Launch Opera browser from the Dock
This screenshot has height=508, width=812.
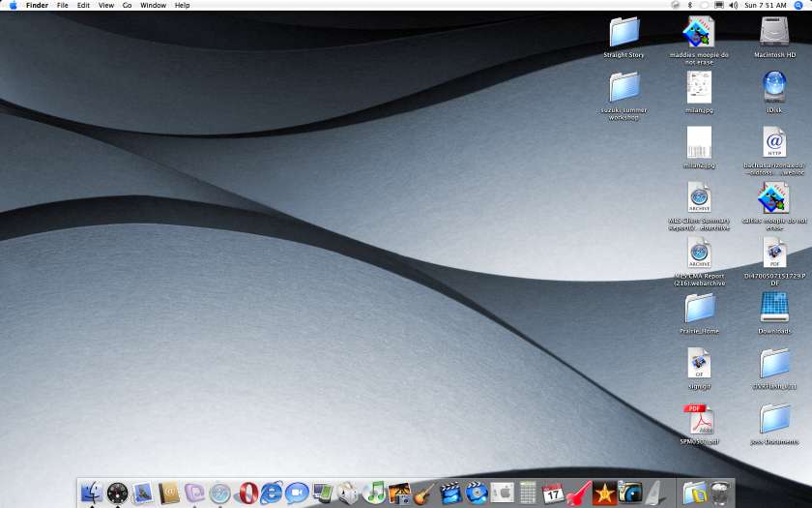point(248,493)
